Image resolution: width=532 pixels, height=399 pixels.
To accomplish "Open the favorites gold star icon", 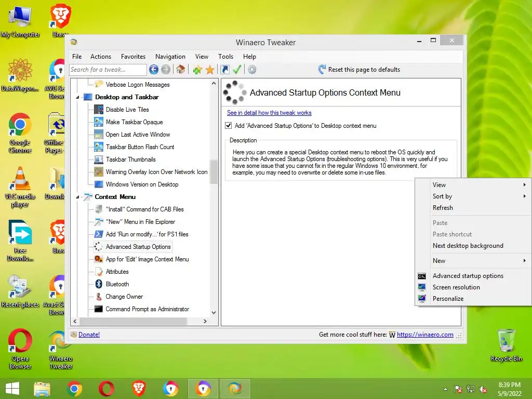I will [210, 70].
